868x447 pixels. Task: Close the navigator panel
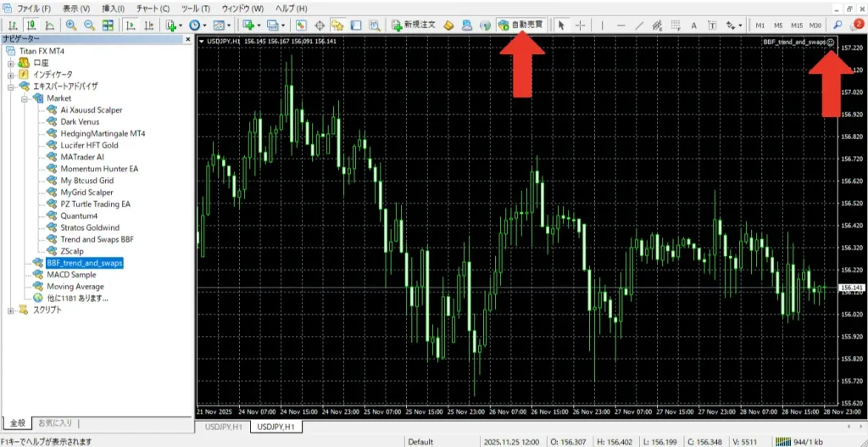188,39
